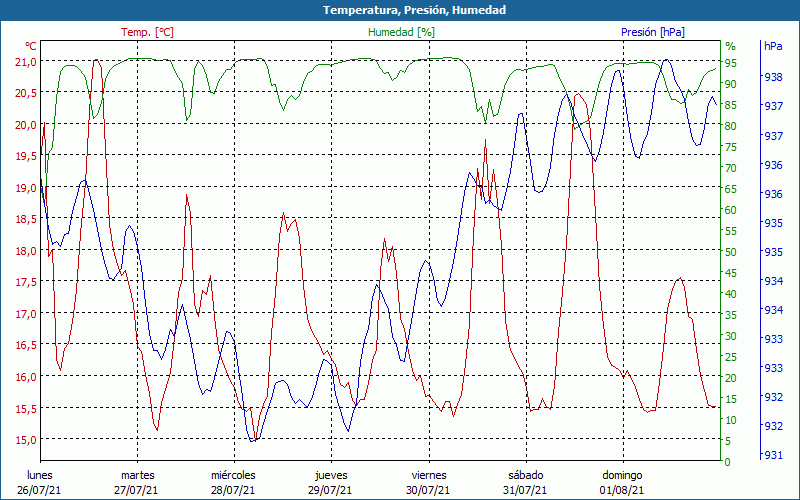Click the green '40' humidity axis value

(731, 294)
